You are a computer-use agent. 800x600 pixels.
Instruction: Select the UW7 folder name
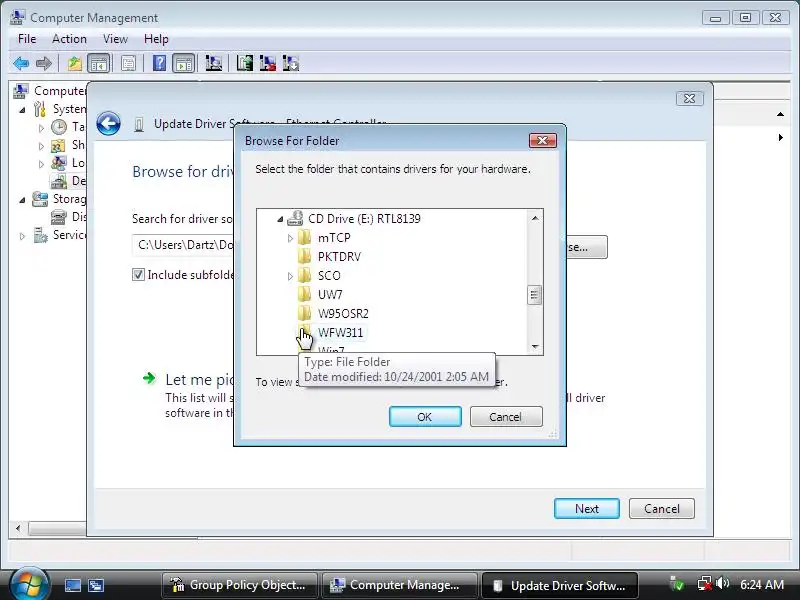coord(330,294)
